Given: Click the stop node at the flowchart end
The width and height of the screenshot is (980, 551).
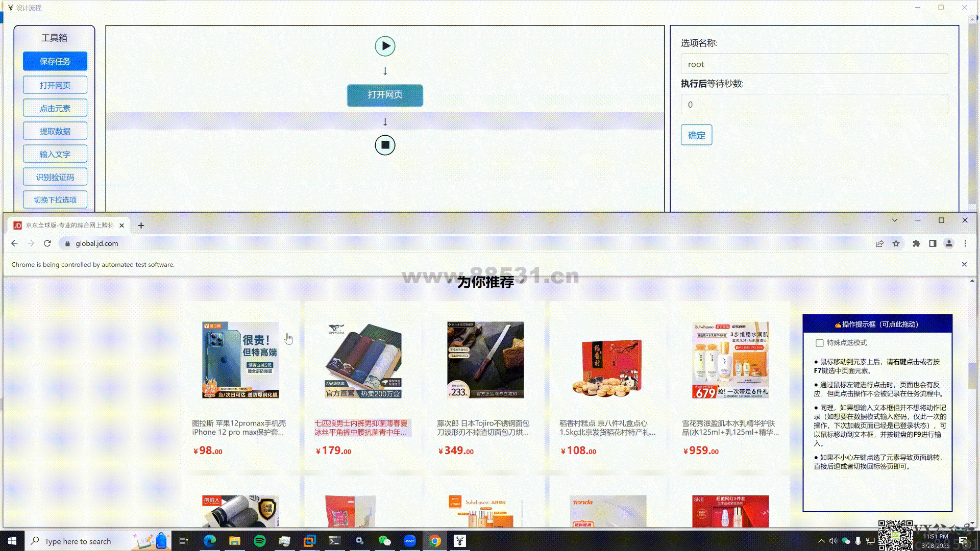Looking at the screenshot, I should point(385,145).
